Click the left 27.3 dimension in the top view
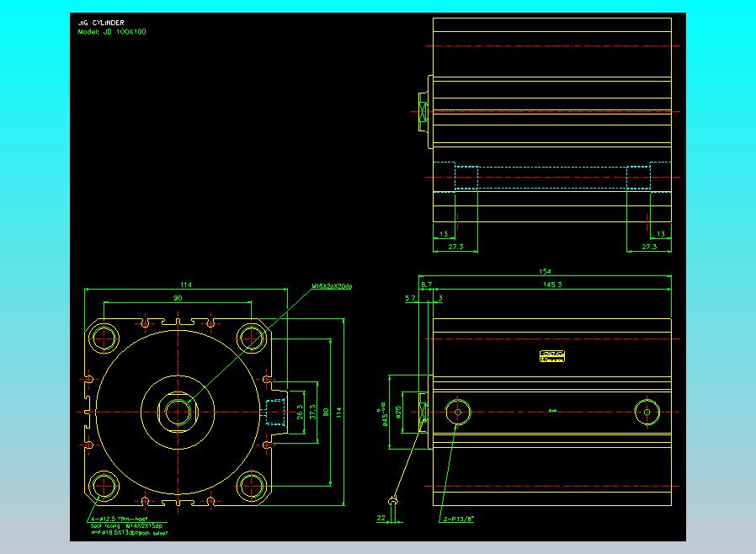The image size is (756, 554). tap(455, 247)
